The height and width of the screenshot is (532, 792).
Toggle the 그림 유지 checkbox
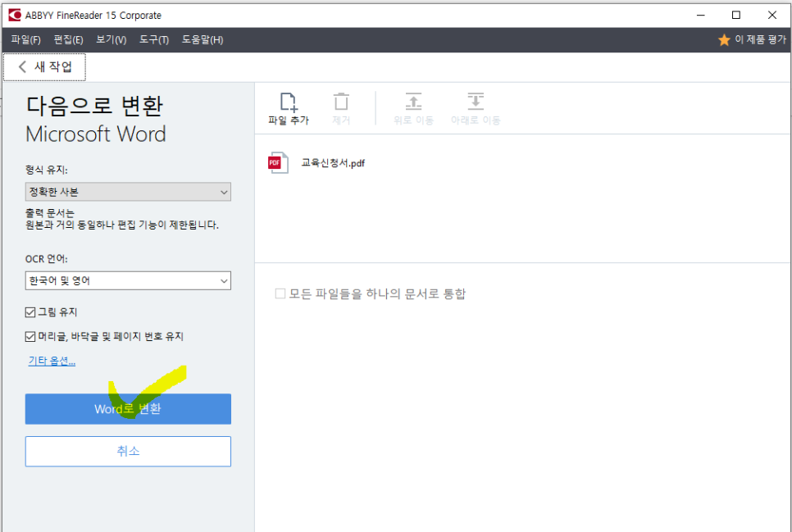pos(30,312)
